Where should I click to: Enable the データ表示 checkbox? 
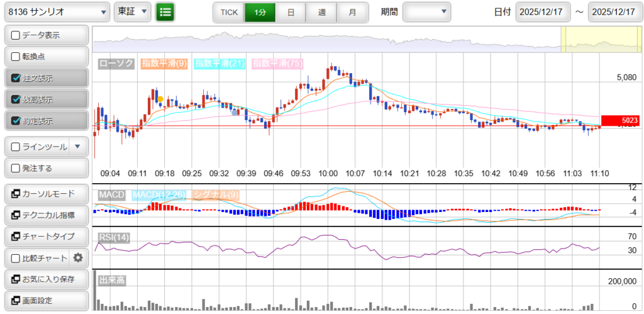point(16,35)
